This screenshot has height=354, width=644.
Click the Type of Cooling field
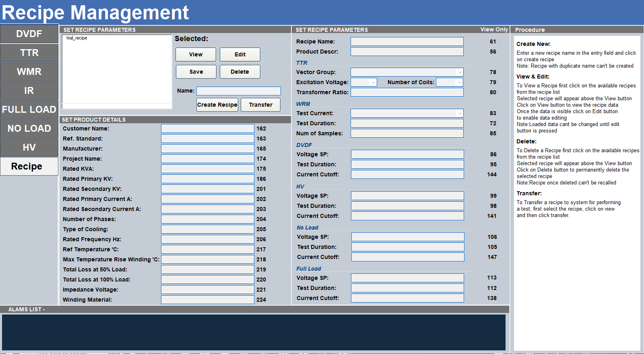208,229
